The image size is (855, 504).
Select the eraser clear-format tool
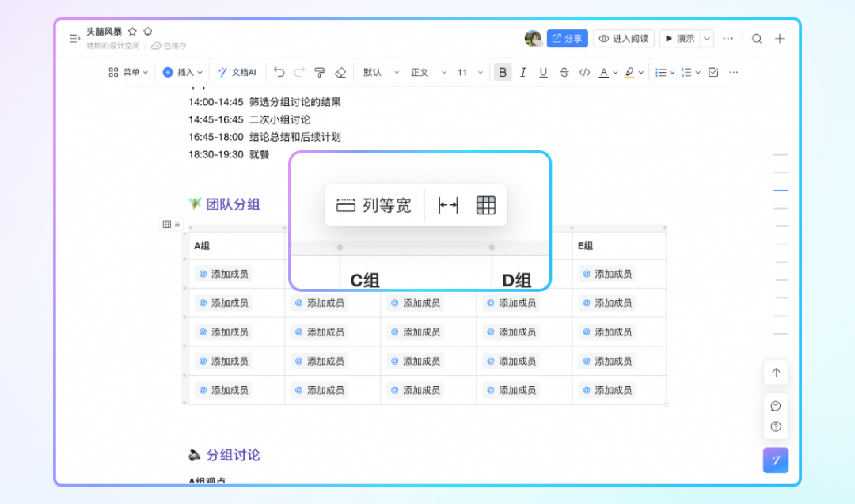340,72
